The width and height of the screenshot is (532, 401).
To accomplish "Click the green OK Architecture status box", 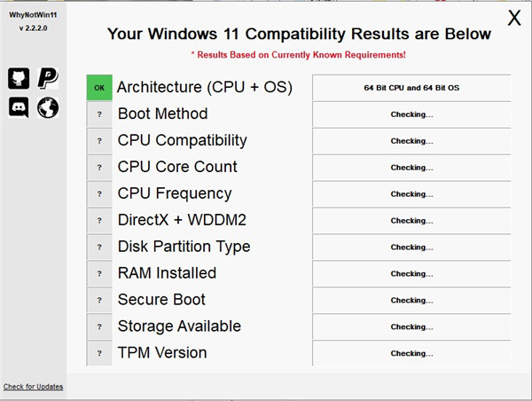I will [99, 88].
